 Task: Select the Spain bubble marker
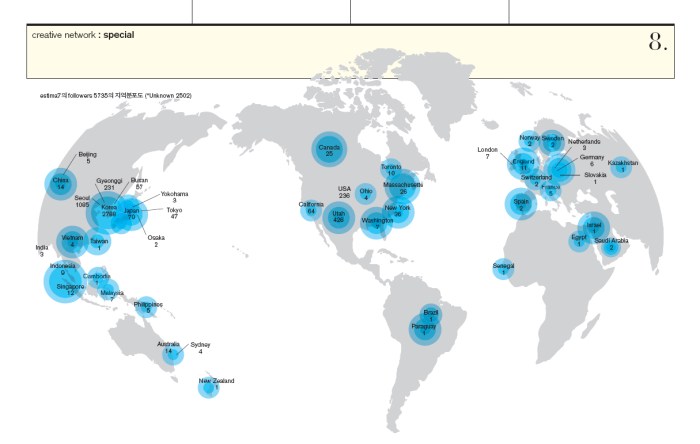click(x=520, y=204)
